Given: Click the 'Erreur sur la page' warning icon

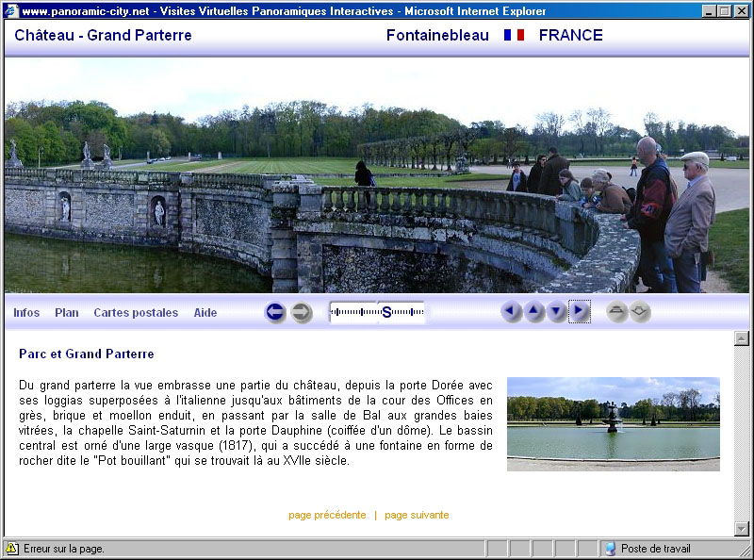Looking at the screenshot, I should click(x=11, y=549).
